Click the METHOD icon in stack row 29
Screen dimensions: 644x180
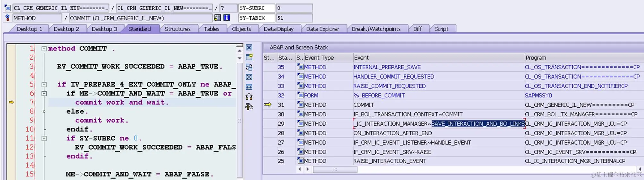point(300,123)
